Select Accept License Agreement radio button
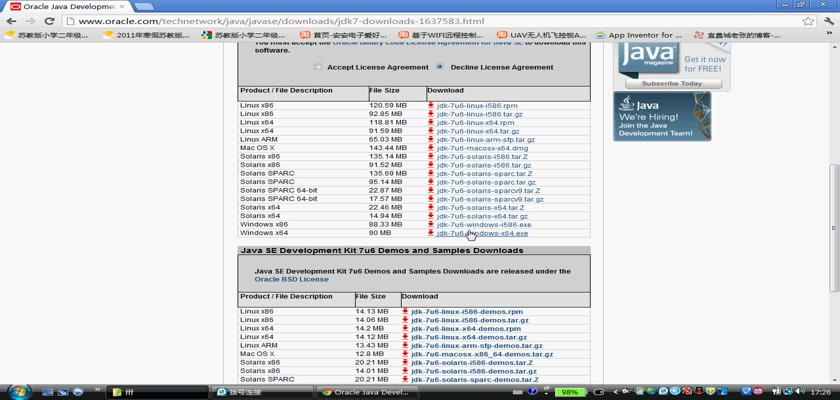 (x=318, y=67)
